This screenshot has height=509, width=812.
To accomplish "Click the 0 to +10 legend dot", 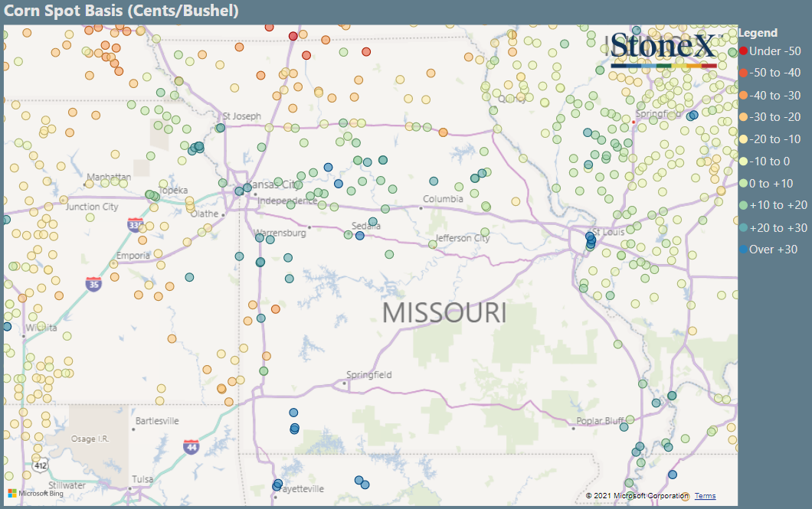I will [743, 183].
